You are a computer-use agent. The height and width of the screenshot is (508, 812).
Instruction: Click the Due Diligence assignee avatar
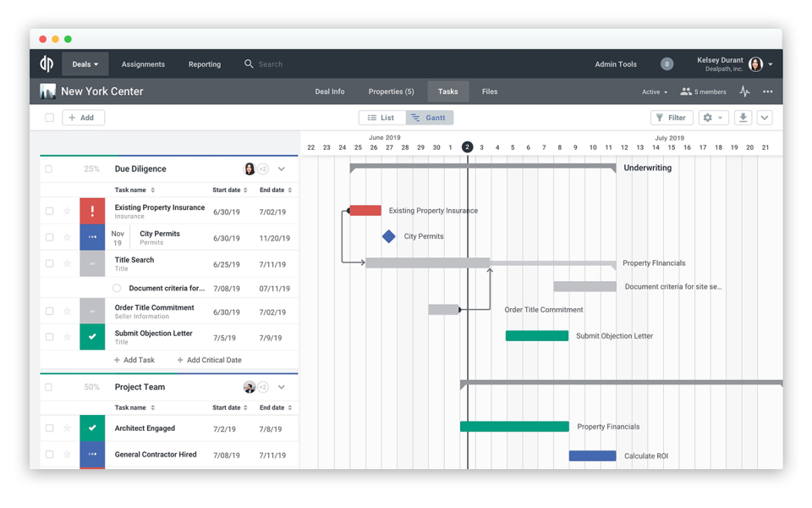coord(249,169)
